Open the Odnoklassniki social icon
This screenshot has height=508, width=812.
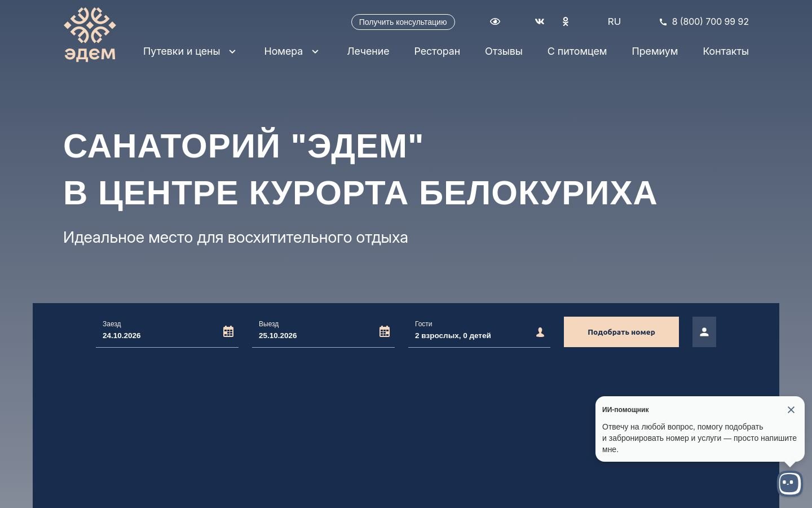566,21
